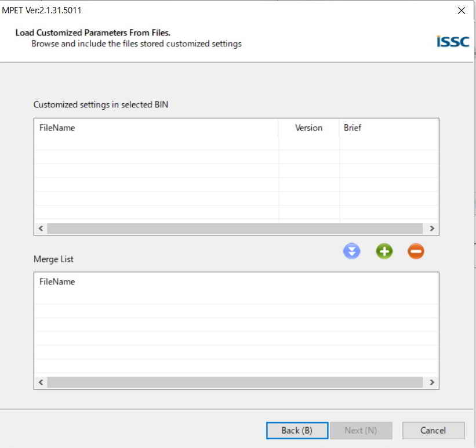
Task: Click right scroll arrow of customized settings list
Action: pos(432,228)
